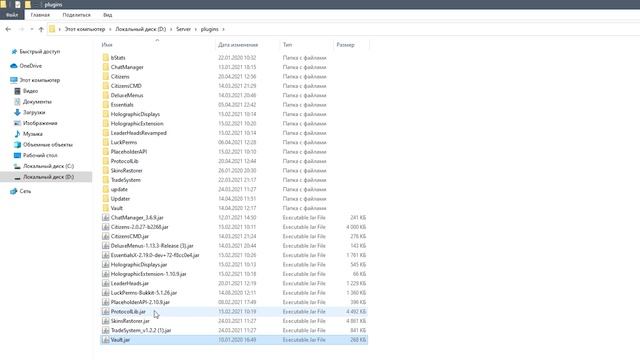Screen dimensions: 640x360
Task: Open recent locations dropdown arrow
Action: pyautogui.click(x=31, y=29)
